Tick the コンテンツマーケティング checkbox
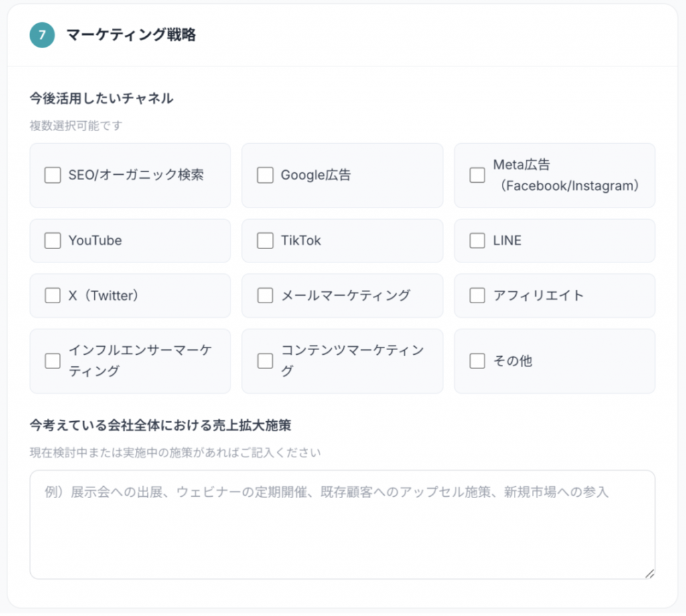 click(265, 361)
